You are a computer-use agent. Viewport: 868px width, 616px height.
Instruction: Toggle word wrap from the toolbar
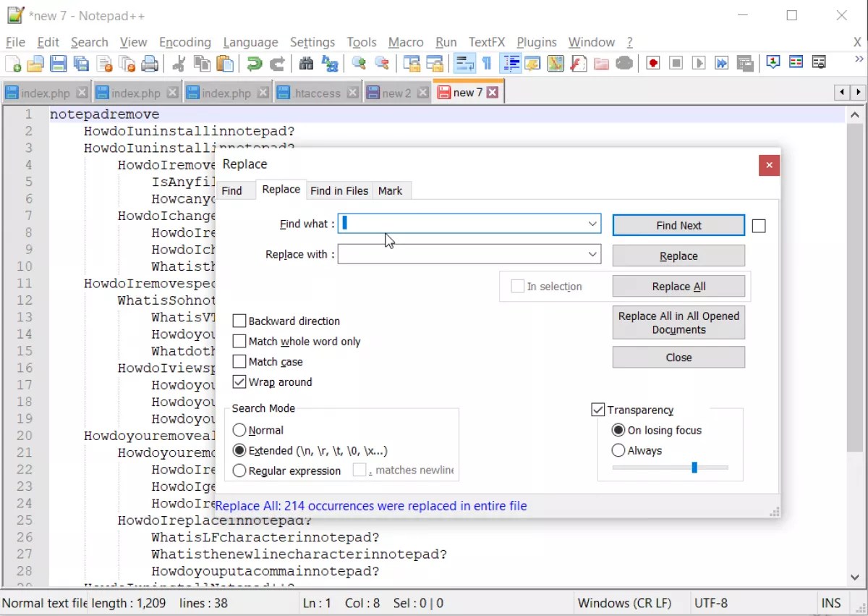464,64
